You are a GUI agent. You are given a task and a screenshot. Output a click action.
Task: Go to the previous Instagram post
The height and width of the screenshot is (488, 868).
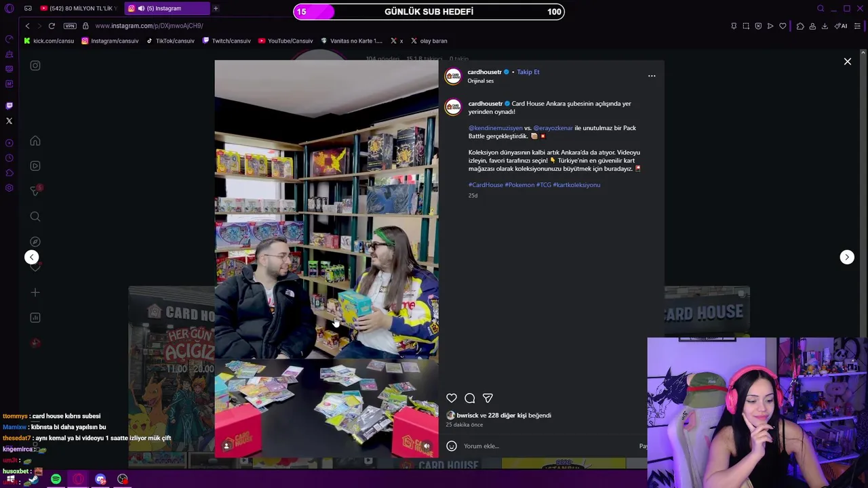[x=32, y=257]
